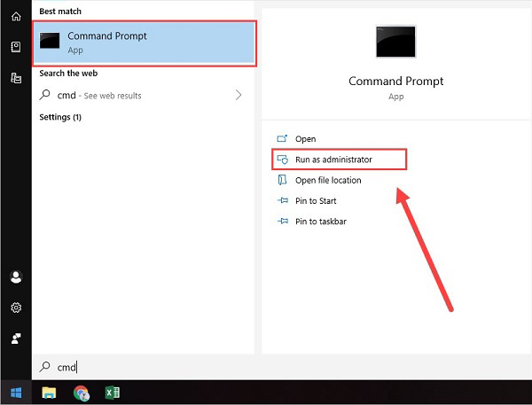Select the Command Prompt best match result
This screenshot has width=532, height=405.
point(145,43)
